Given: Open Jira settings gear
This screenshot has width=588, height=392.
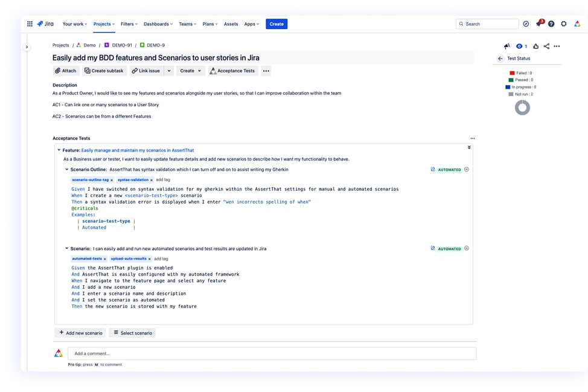Looking at the screenshot, I should (563, 24).
